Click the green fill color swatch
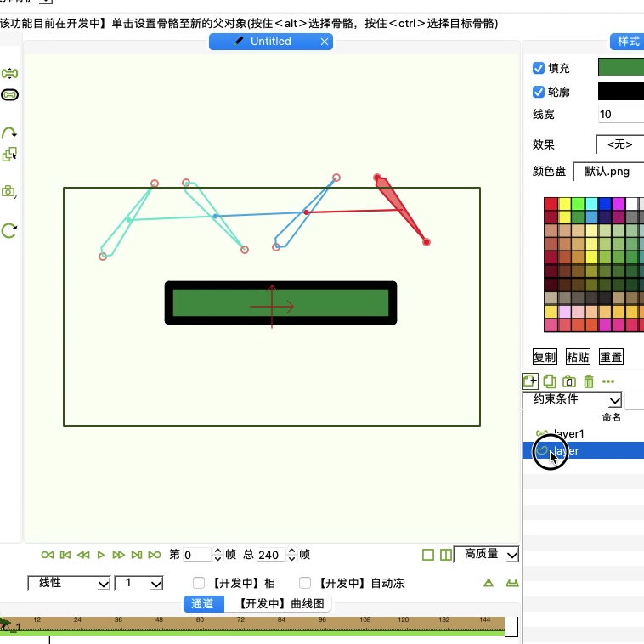The image size is (644, 644). coord(621,68)
